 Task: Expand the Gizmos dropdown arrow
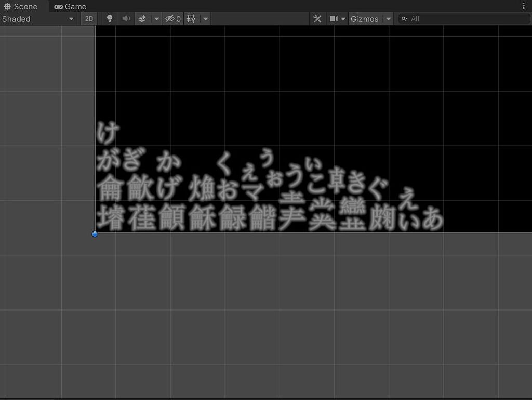click(388, 19)
